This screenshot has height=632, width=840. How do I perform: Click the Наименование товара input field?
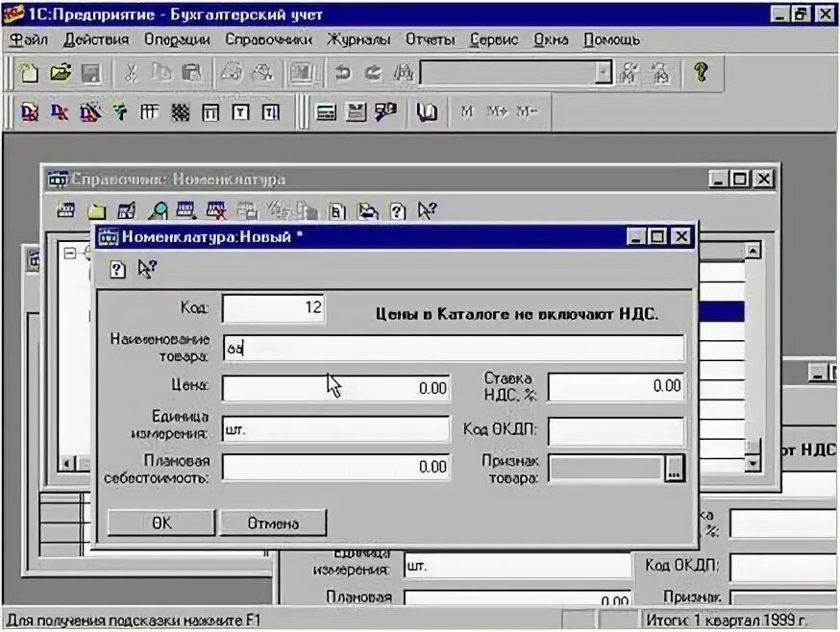pyautogui.click(x=454, y=348)
